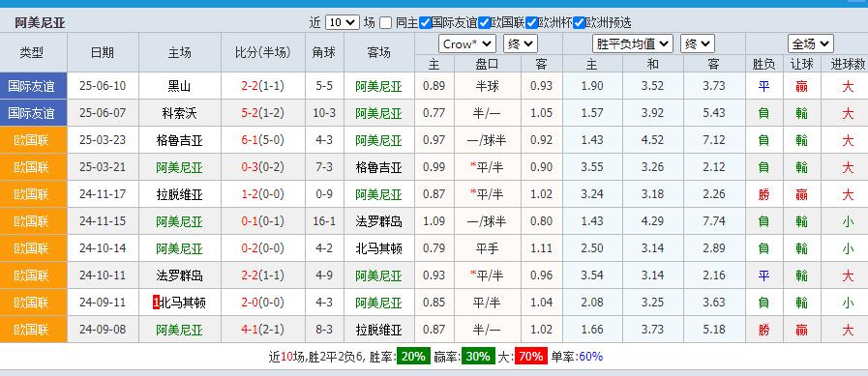The image size is (868, 376).
Task: Click handicap 平手 in 24-10-14 row
Action: 487,248
